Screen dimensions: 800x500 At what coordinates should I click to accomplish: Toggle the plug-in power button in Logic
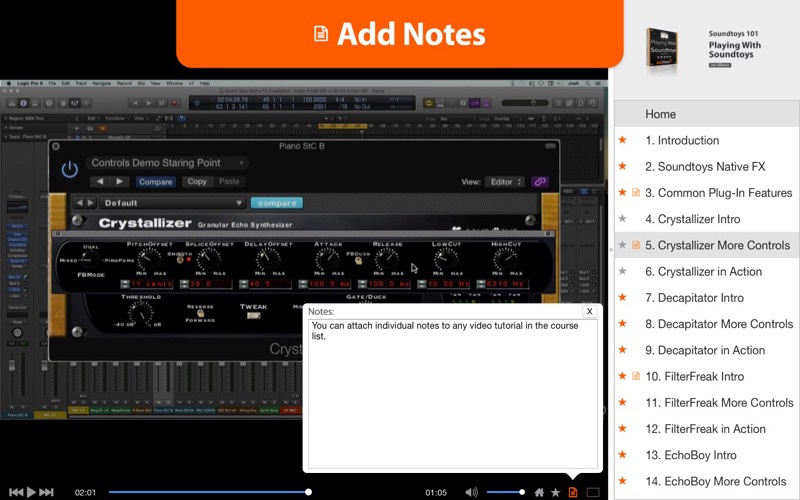[69, 170]
